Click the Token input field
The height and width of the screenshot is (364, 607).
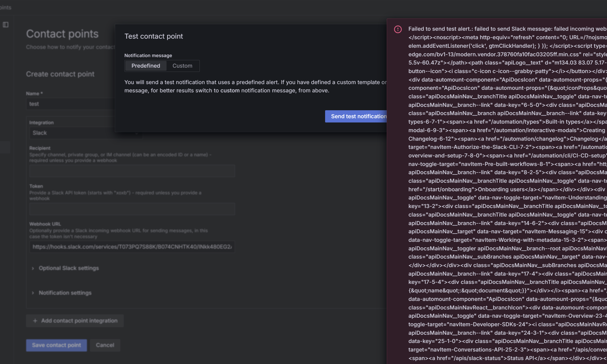pyautogui.click(x=132, y=209)
